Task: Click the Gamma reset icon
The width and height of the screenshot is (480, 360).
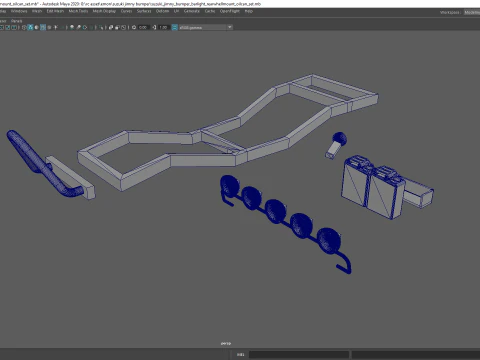Action: (x=154, y=27)
